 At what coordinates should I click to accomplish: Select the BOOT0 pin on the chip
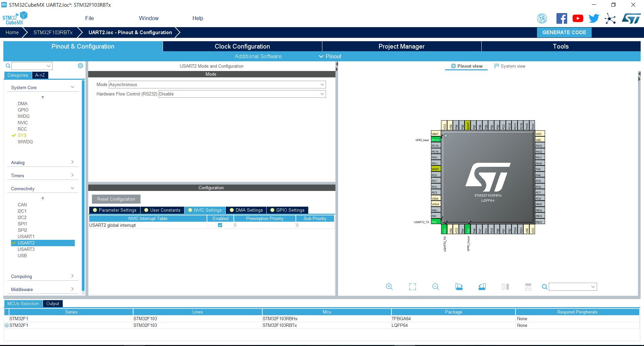click(x=468, y=125)
